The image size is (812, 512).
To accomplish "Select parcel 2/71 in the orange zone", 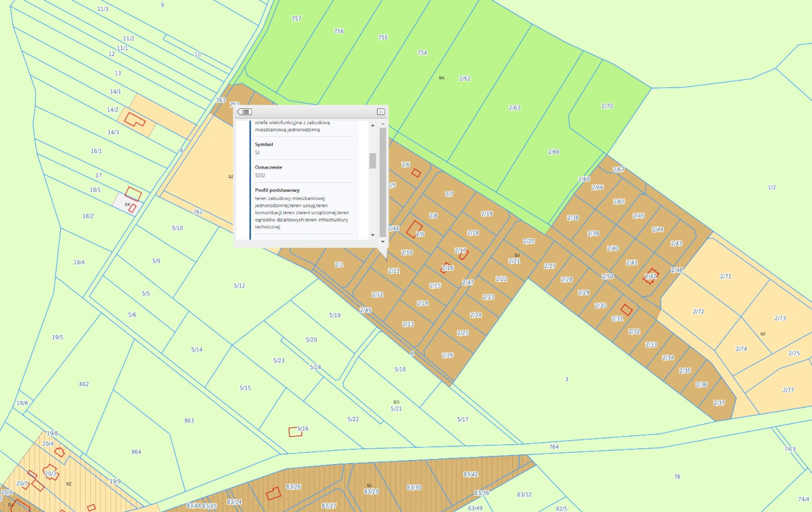I will (725, 276).
